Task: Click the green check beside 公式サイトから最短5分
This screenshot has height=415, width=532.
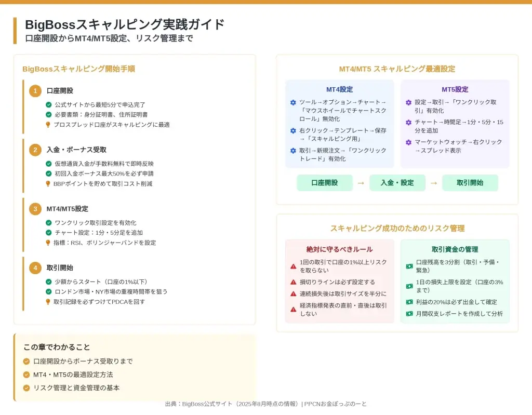Action: tap(49, 105)
